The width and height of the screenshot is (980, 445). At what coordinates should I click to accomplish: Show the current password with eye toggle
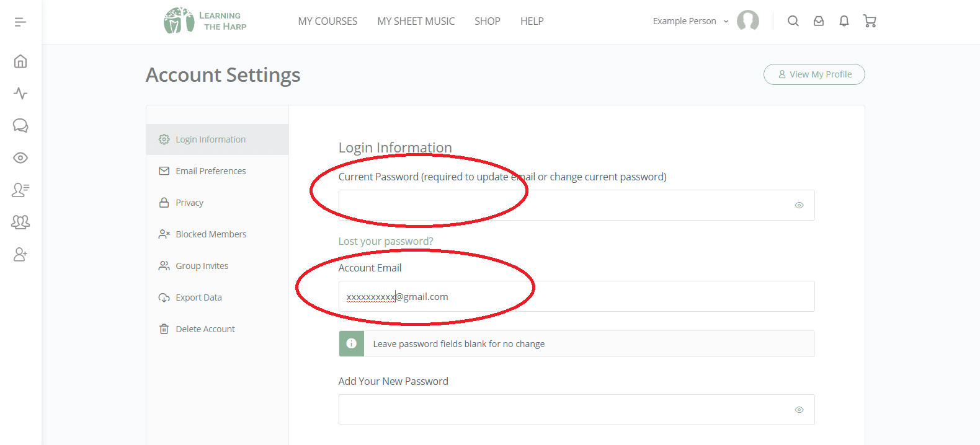click(x=799, y=205)
